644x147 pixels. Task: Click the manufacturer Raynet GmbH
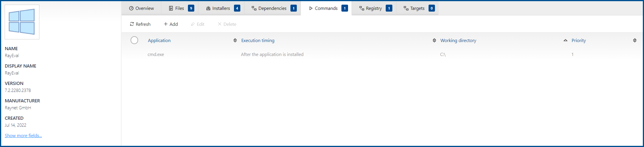click(18, 108)
